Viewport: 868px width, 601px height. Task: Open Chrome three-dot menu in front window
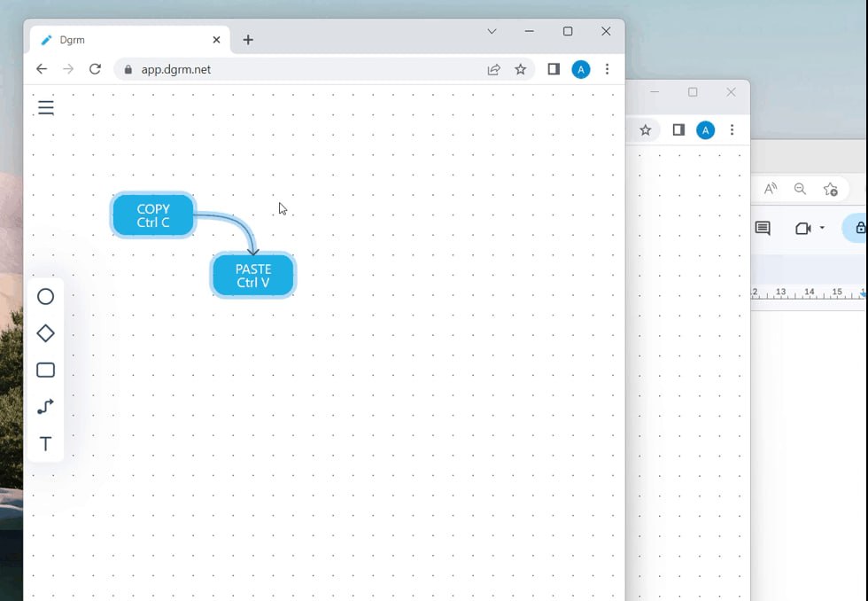click(x=608, y=69)
